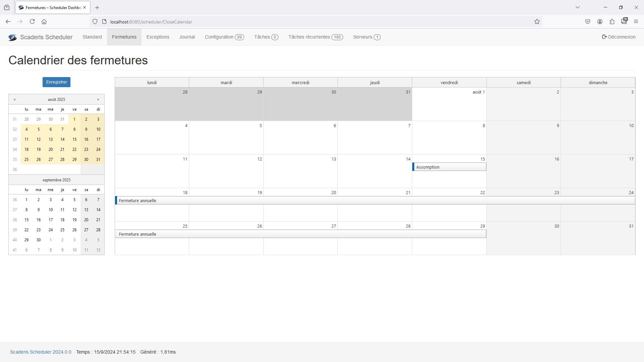Click the address bar URL field
Screen dimensions: 644x362
point(302,22)
